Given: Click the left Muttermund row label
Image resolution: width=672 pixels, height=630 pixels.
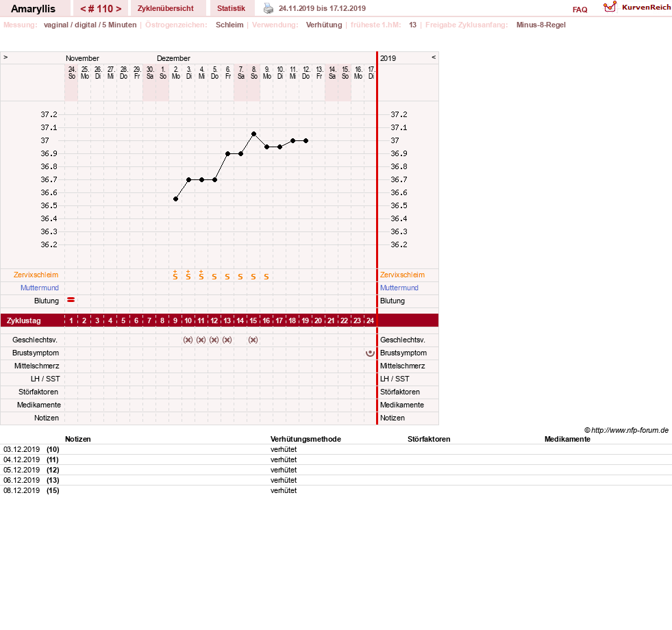Looking at the screenshot, I should pyautogui.click(x=40, y=288).
